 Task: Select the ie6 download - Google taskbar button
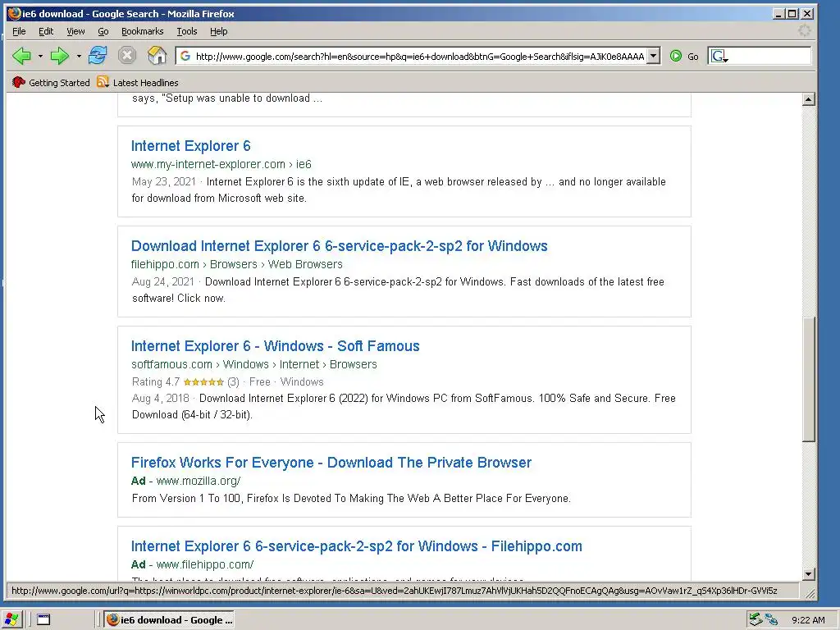pos(169,620)
